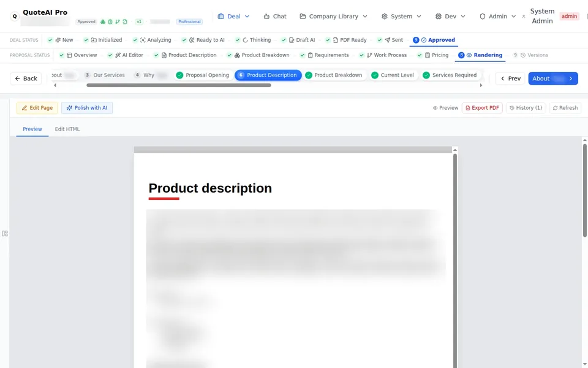Open History (1)

coord(526,108)
